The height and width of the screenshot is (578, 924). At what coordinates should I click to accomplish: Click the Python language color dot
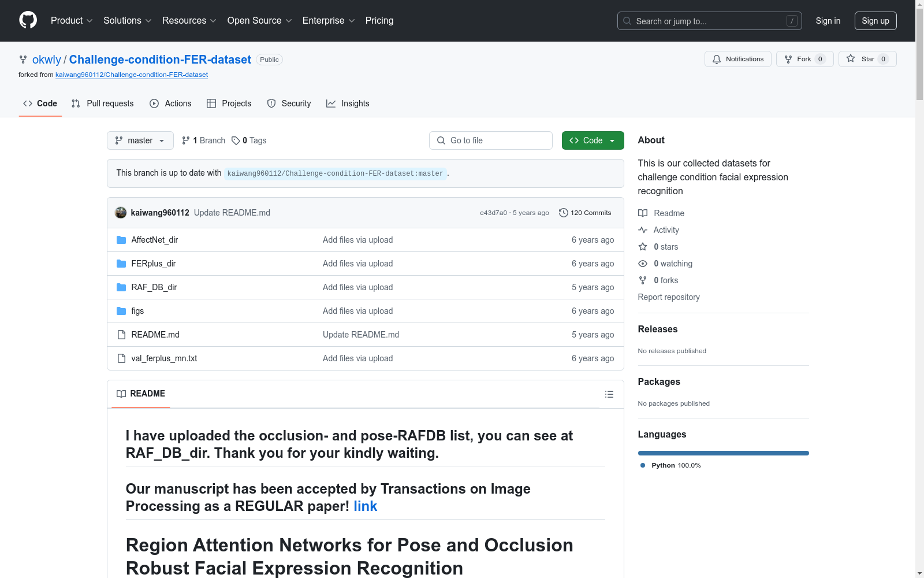643,465
